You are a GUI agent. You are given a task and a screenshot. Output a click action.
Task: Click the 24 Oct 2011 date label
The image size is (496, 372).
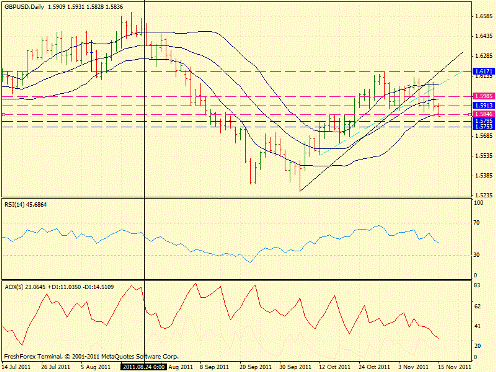tap(374, 367)
